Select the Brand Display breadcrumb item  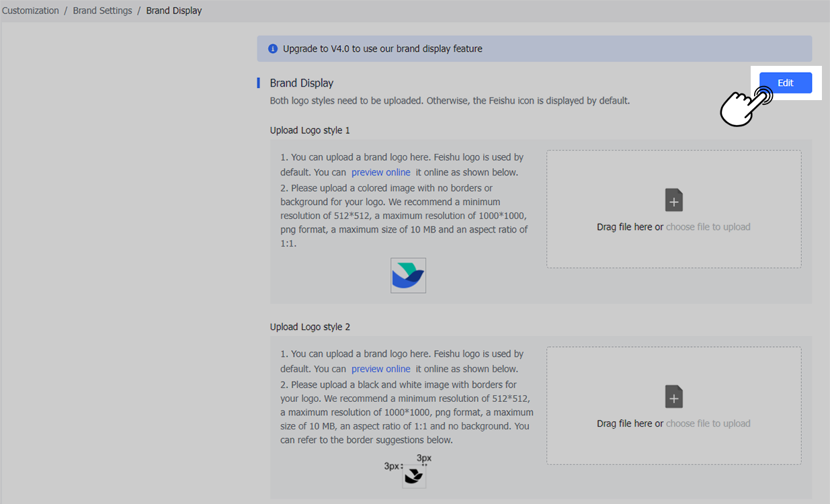174,11
